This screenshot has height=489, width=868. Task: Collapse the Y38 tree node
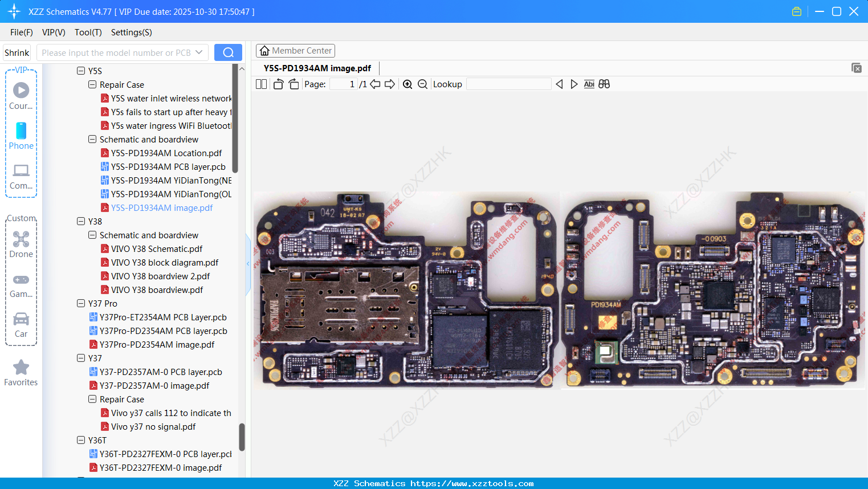tap(81, 221)
